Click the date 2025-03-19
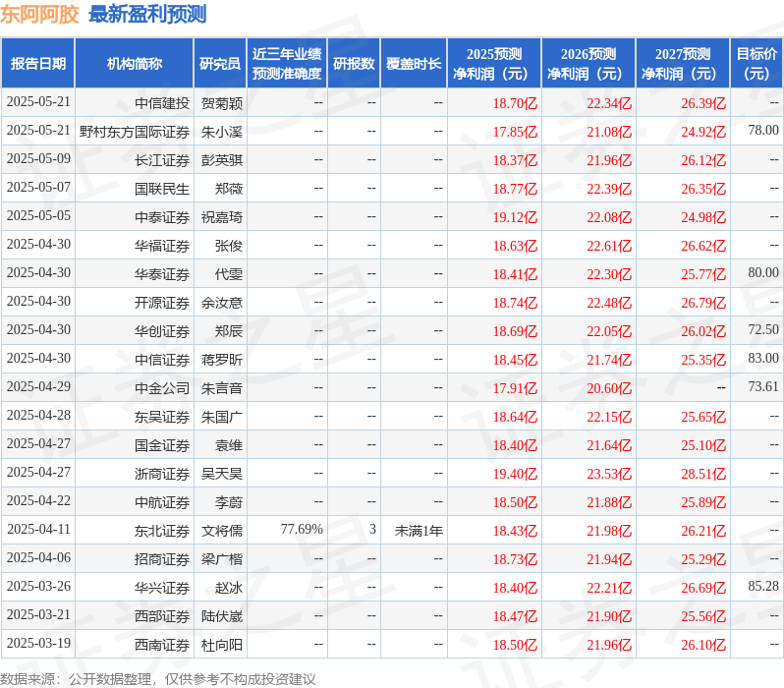784x688 pixels. point(38,644)
